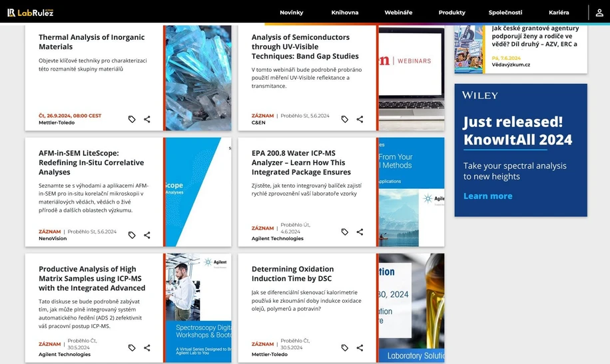Click the oil bottle Laboratory Solutions thumbnail
This screenshot has height=364, width=610.
click(x=410, y=308)
